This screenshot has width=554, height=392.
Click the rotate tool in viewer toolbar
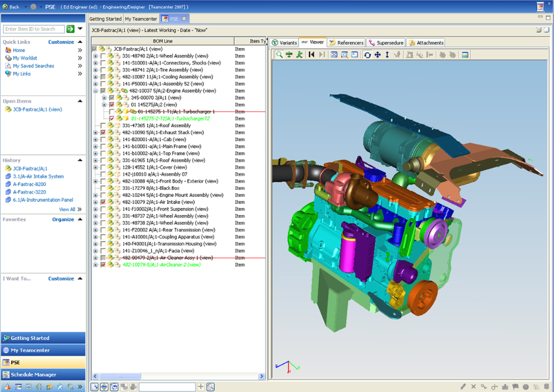coord(368,54)
